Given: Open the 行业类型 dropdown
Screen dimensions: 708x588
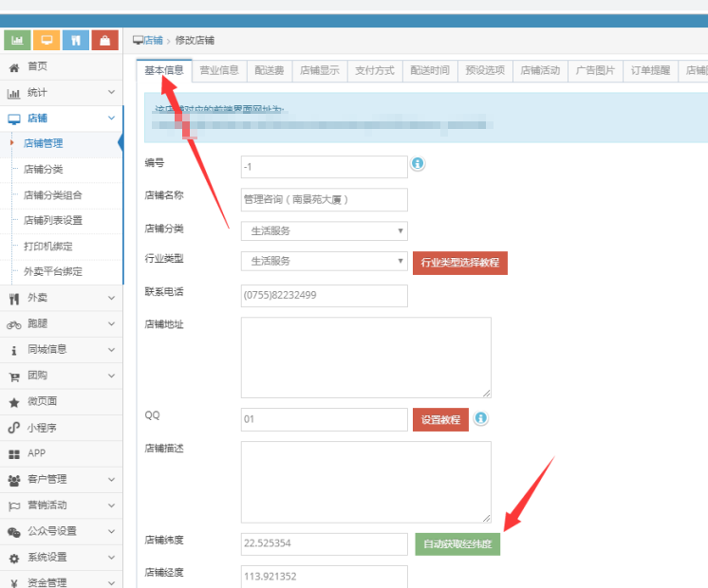Looking at the screenshot, I should tap(324, 261).
